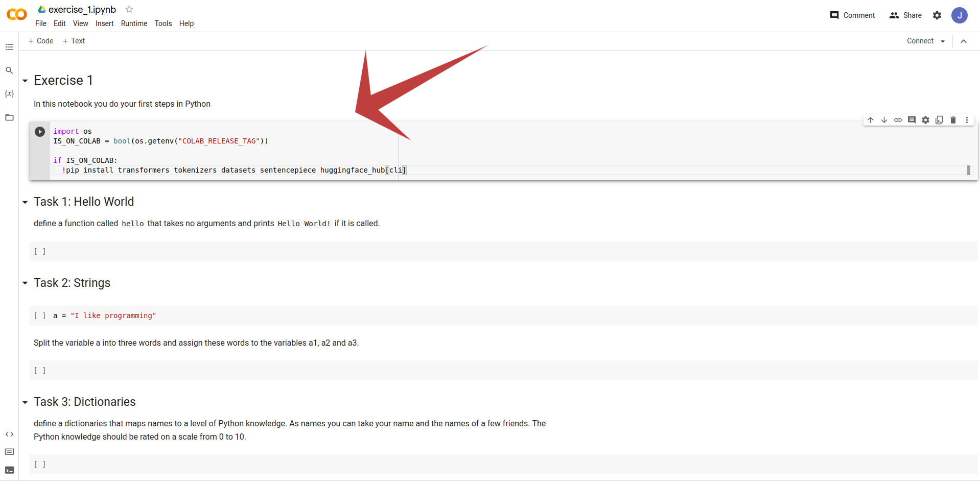
Task: Open the code snippets panel
Action: [x=9, y=434]
